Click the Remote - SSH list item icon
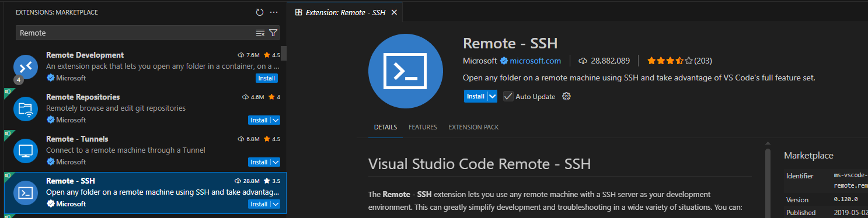The image size is (868, 218). click(26, 192)
